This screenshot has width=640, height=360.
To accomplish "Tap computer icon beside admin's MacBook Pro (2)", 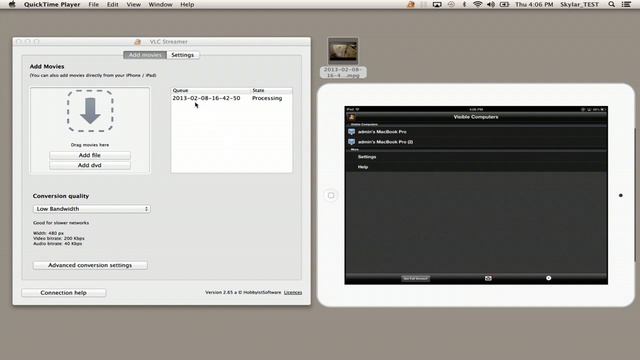I will click(x=351, y=142).
